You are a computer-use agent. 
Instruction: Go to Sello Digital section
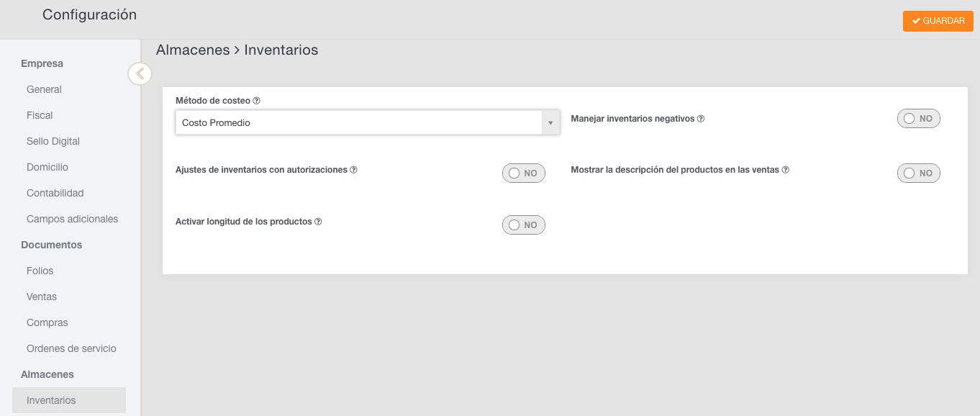pyautogui.click(x=53, y=141)
